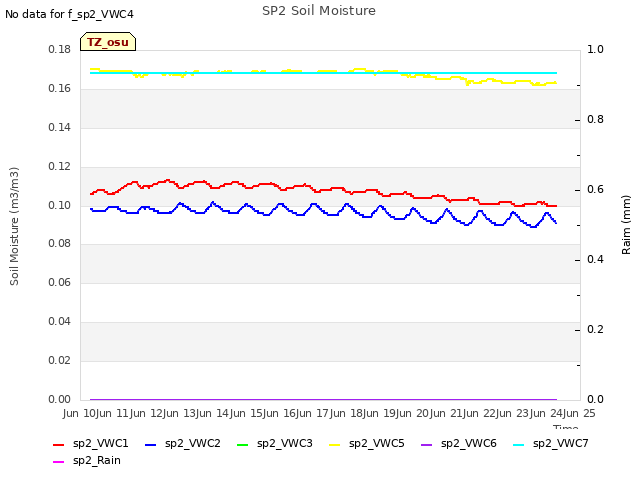Click the 0.14 left axis tick label
This screenshot has height=480, width=640.
(x=60, y=127)
